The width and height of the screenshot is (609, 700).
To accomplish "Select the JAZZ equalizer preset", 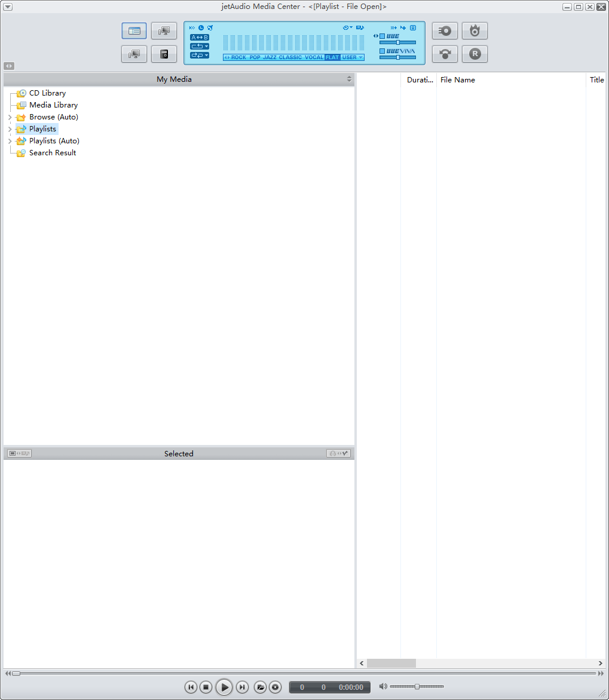I will pos(270,57).
